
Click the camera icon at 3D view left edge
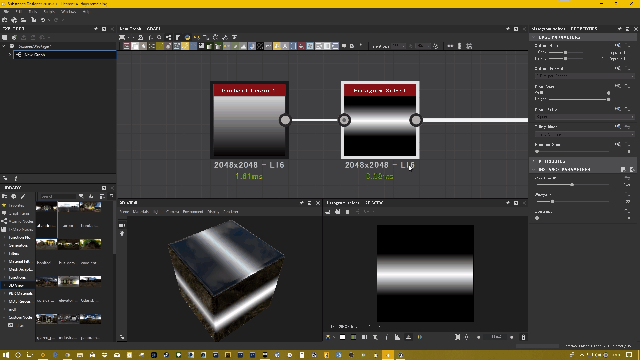[x=122, y=225]
